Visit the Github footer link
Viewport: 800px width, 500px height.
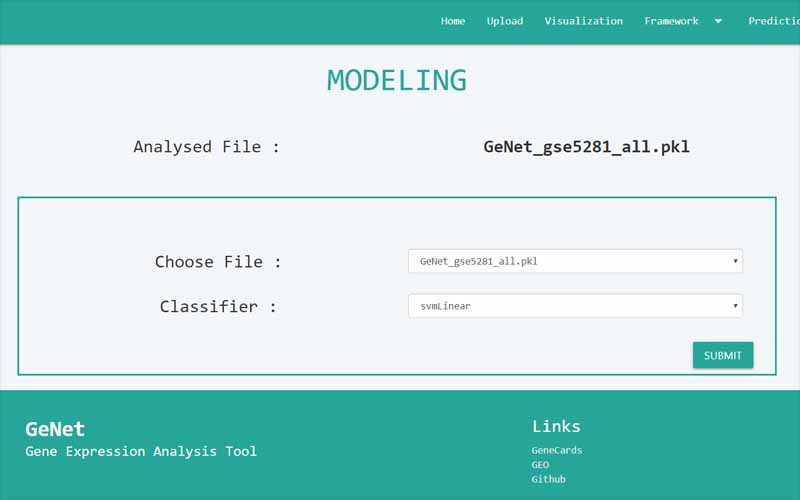[548, 479]
